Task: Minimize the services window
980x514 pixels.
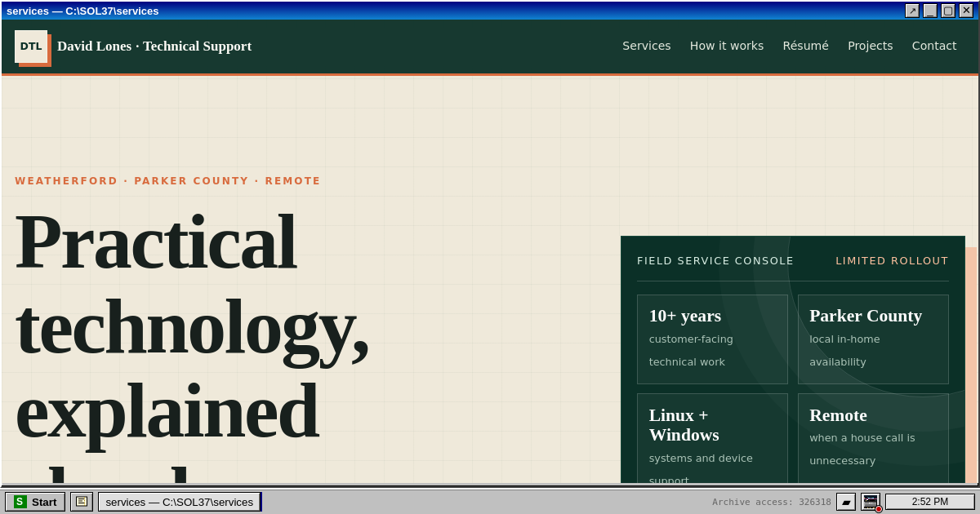Action: (930, 11)
